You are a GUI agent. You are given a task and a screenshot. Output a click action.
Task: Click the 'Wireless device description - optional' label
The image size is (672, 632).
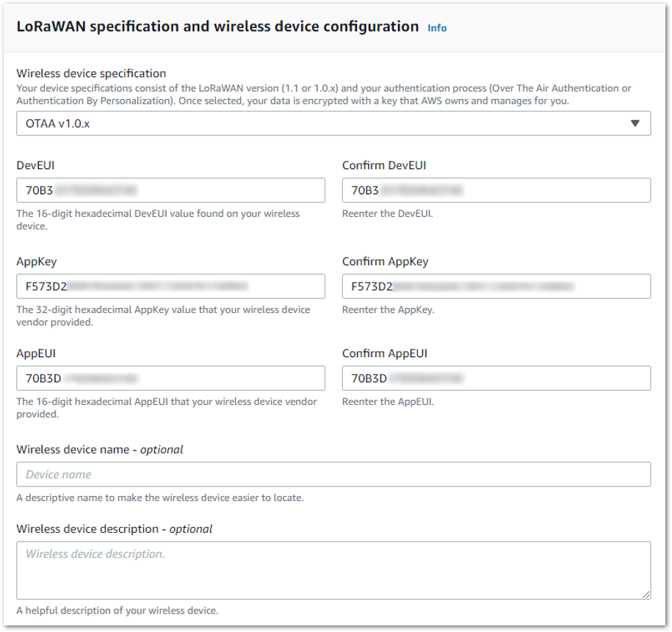click(x=114, y=529)
